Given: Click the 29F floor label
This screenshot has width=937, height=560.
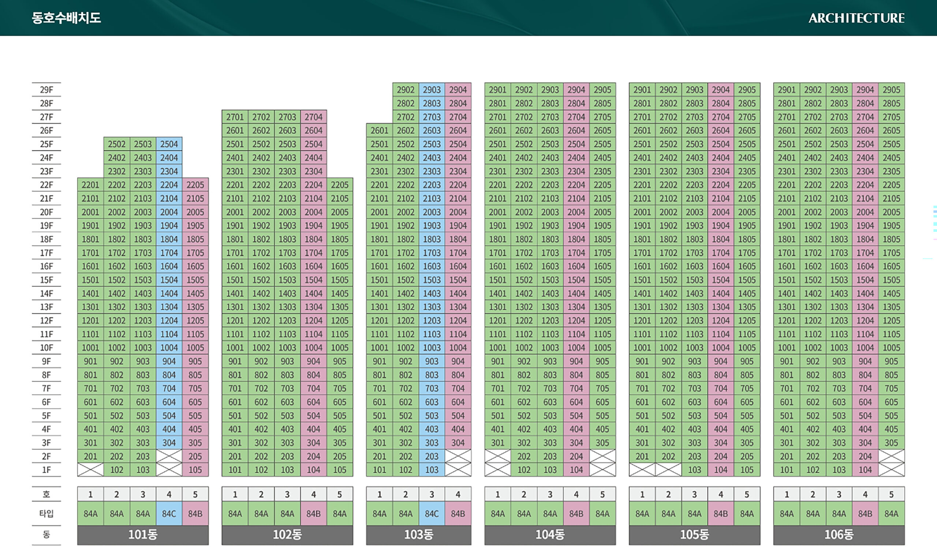Looking at the screenshot, I should pyautogui.click(x=46, y=90).
